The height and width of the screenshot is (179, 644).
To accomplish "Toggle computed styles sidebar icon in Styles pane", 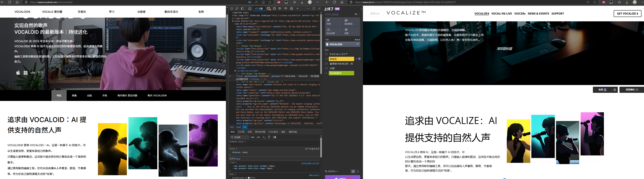I will point(274,137).
